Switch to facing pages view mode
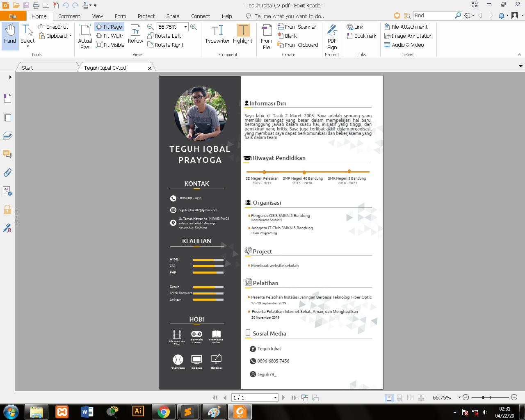Screen dimensions: 525x420 coord(410,397)
